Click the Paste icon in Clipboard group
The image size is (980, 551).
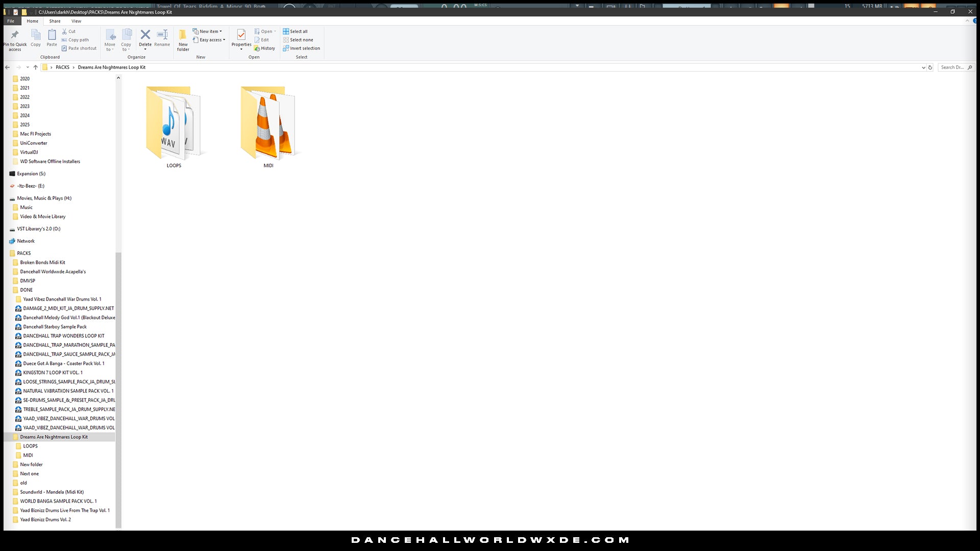(52, 35)
